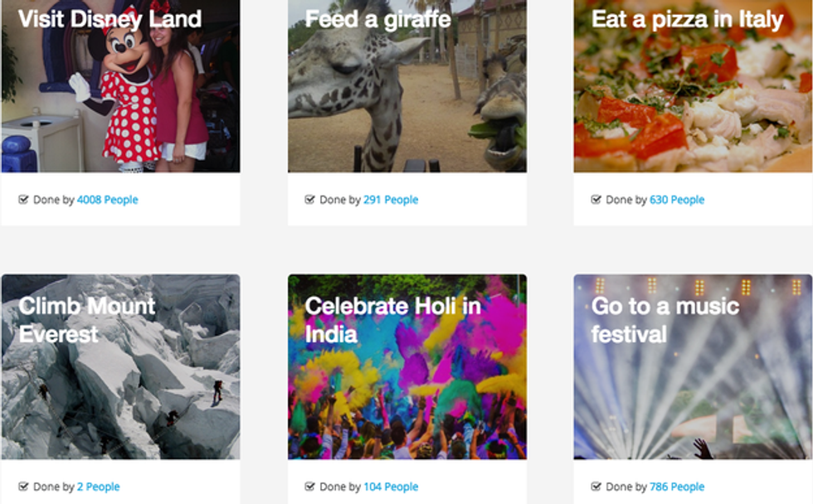Viewport: 813px width, 504px height.
Task: Check the done icon under Eat a pizza in Italy
Action: (596, 200)
